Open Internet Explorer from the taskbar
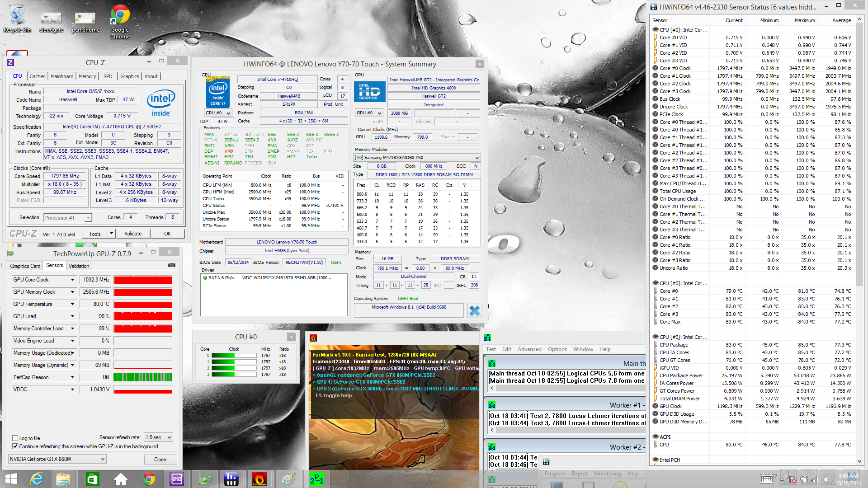 click(x=37, y=479)
